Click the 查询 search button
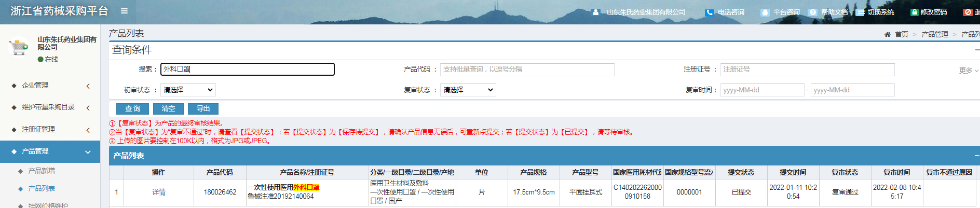Screen dimensions: 980x208 pyautogui.click(x=132, y=108)
